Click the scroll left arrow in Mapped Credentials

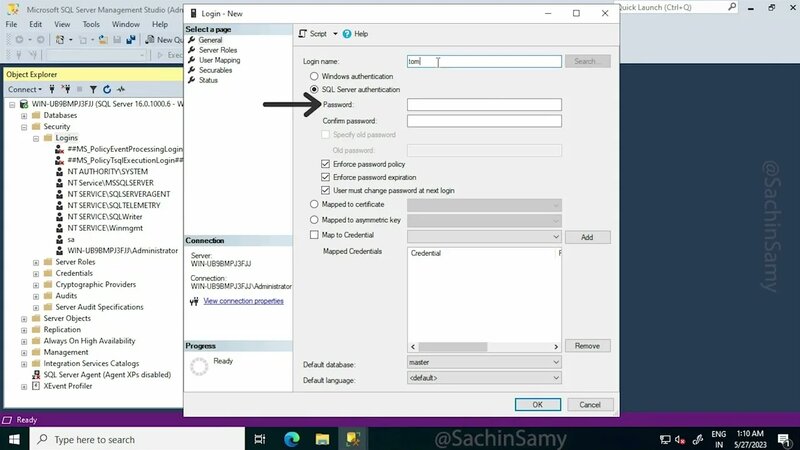click(x=413, y=346)
